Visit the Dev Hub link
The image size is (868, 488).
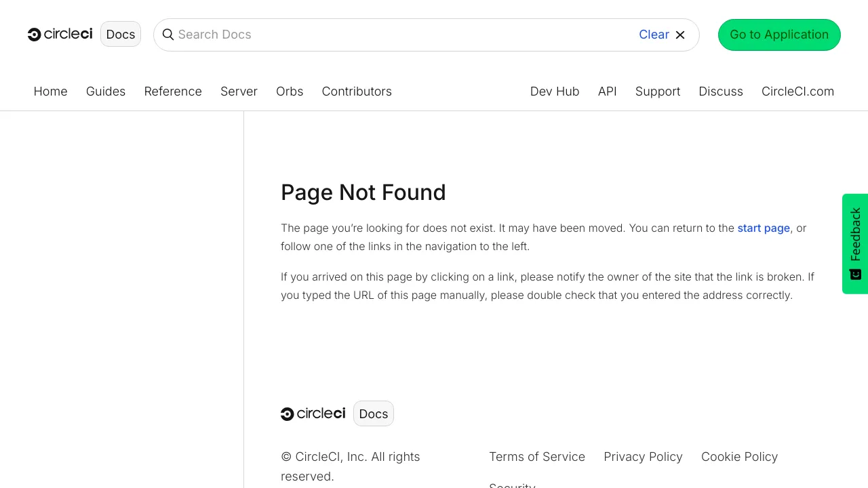555,91
